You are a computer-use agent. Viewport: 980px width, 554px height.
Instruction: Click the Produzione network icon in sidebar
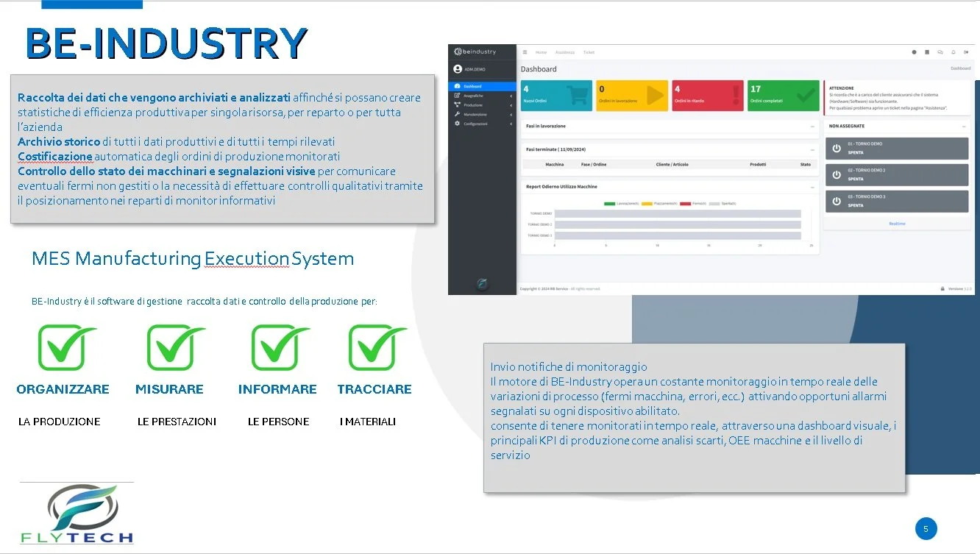pos(457,105)
